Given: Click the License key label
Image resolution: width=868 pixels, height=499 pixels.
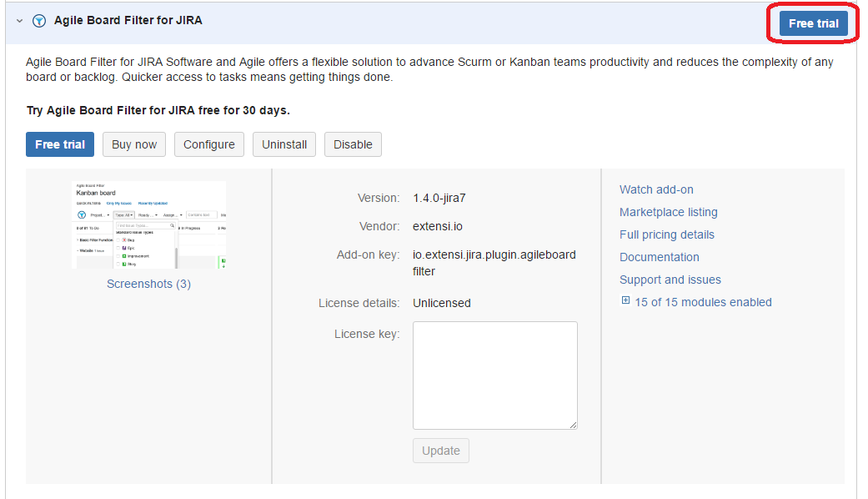Looking at the screenshot, I should click(367, 334).
